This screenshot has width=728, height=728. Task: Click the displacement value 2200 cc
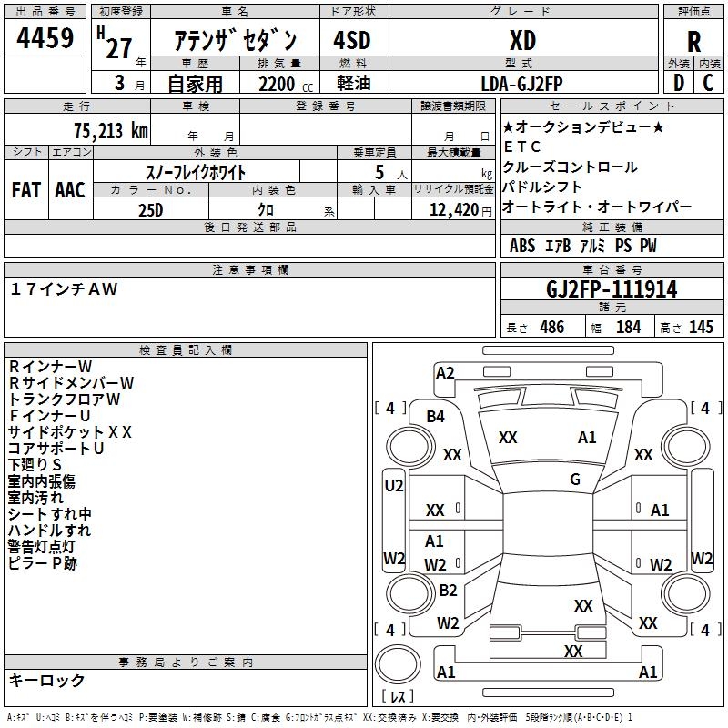(x=286, y=84)
